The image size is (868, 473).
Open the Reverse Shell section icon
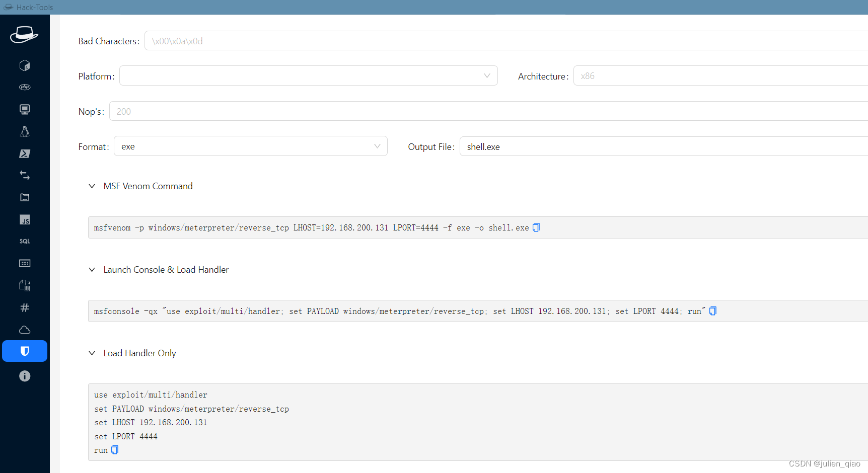coord(25,65)
